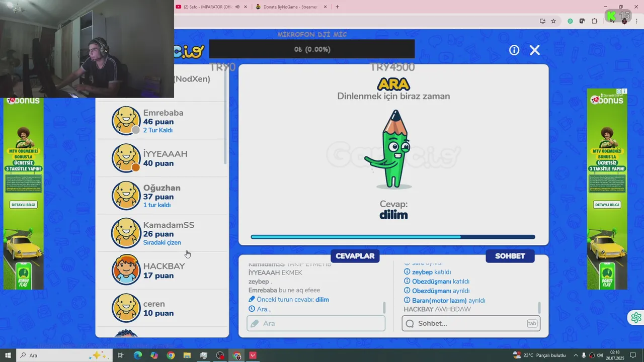
Task: Open OBS Studio from taskbar
Action: [x=220, y=355]
